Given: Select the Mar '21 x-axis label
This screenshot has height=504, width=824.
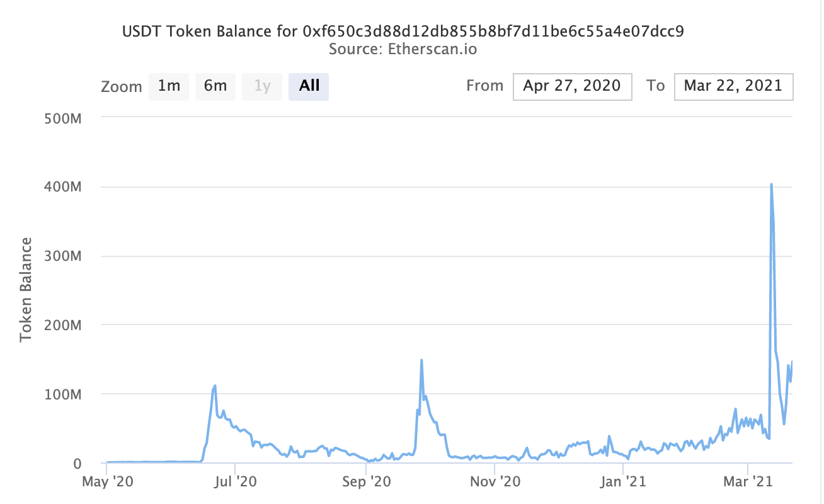Looking at the screenshot, I should coord(747,481).
